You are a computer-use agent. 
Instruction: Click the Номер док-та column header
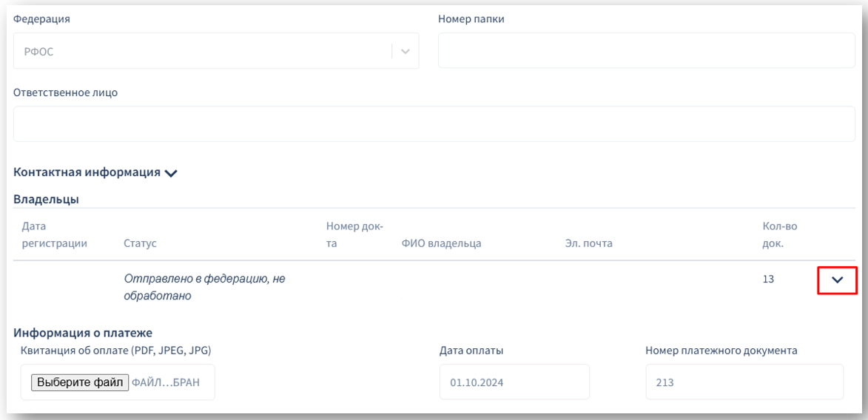coord(354,234)
